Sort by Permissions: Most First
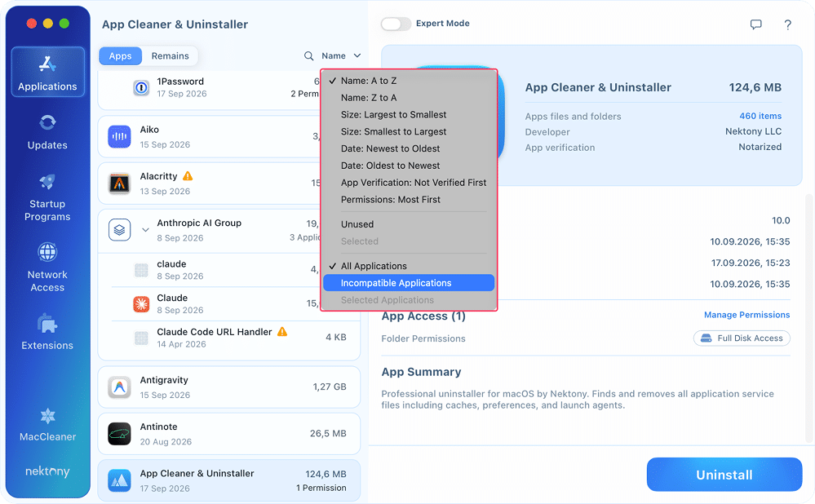815x504 pixels. click(409, 200)
